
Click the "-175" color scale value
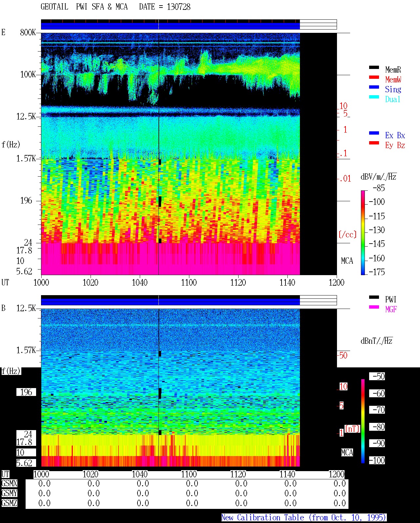pos(377,272)
